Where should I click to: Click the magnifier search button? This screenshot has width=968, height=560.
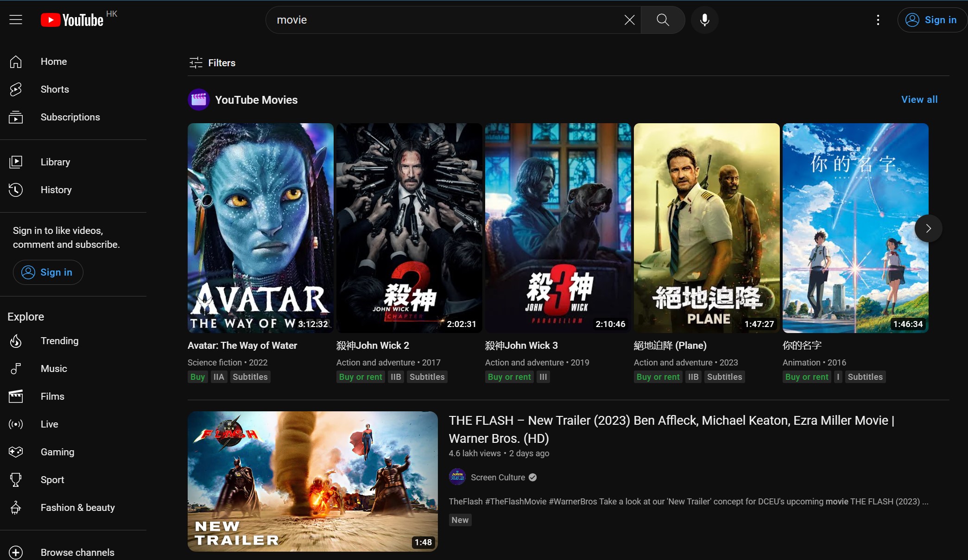coord(663,20)
